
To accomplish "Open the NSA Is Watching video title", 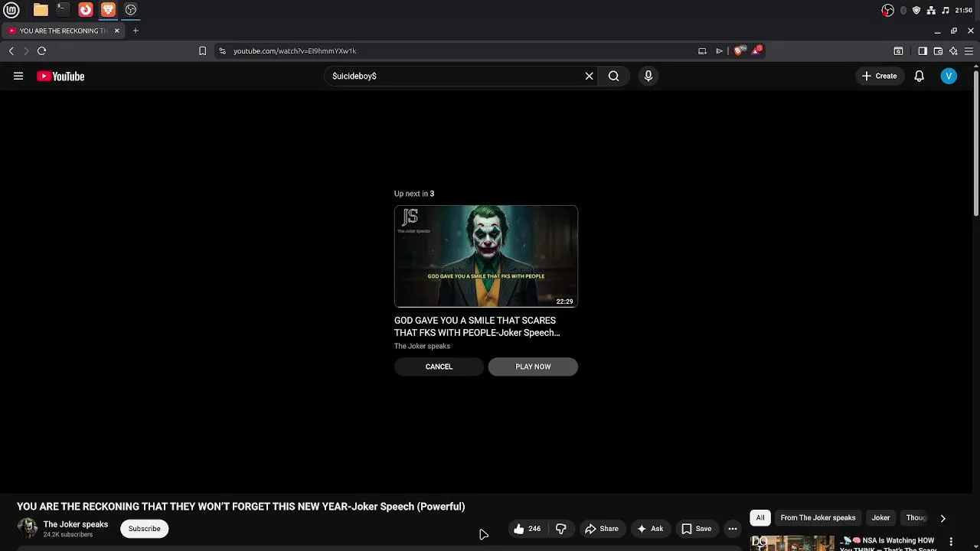I will tap(889, 543).
